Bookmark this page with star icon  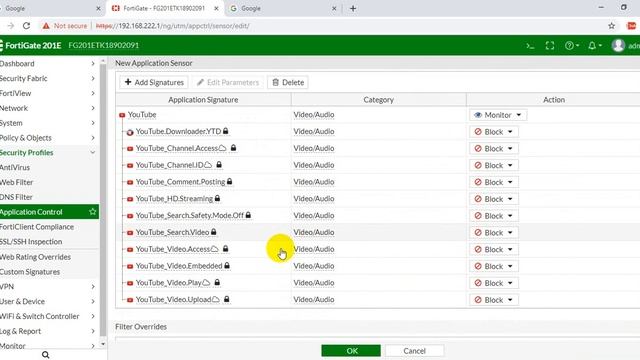point(611,26)
